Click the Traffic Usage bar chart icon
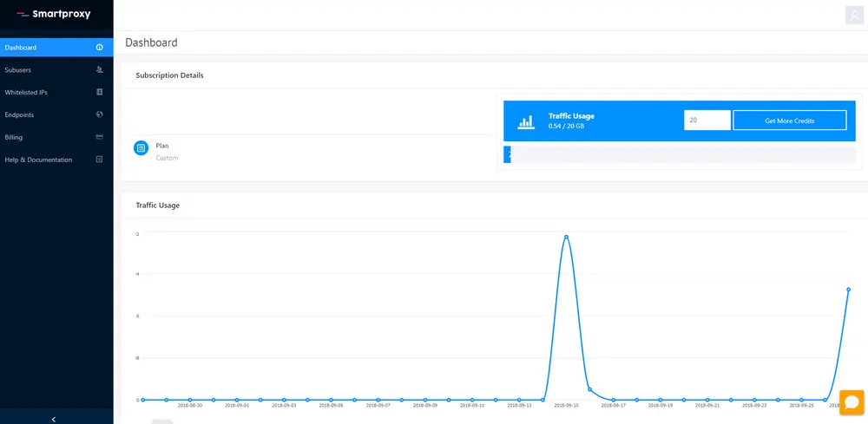The height and width of the screenshot is (424, 868). pyautogui.click(x=526, y=121)
